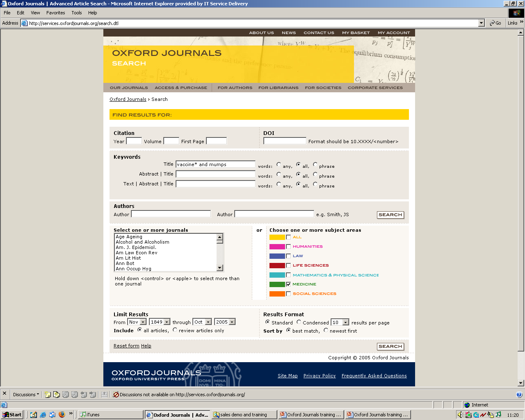Viewport: 525px width, 420px height.
Task: Click the Show Desktop quick launch icon
Action: [x=34, y=415]
